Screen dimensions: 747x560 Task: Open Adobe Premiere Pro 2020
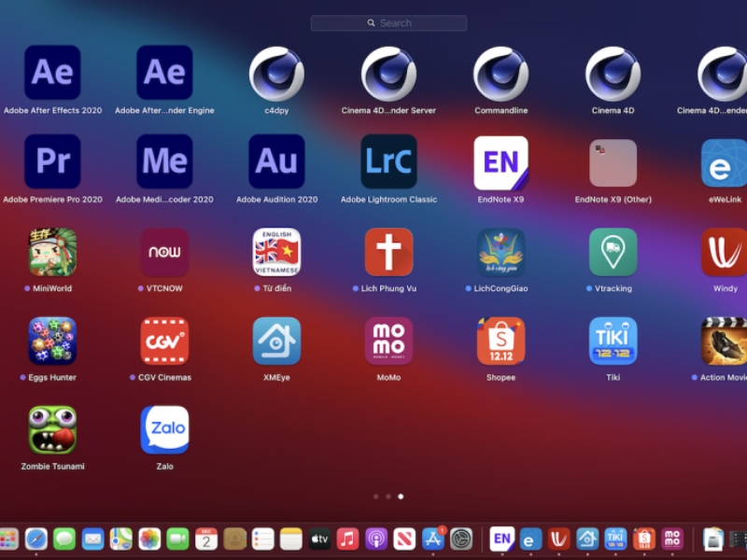[x=52, y=161]
